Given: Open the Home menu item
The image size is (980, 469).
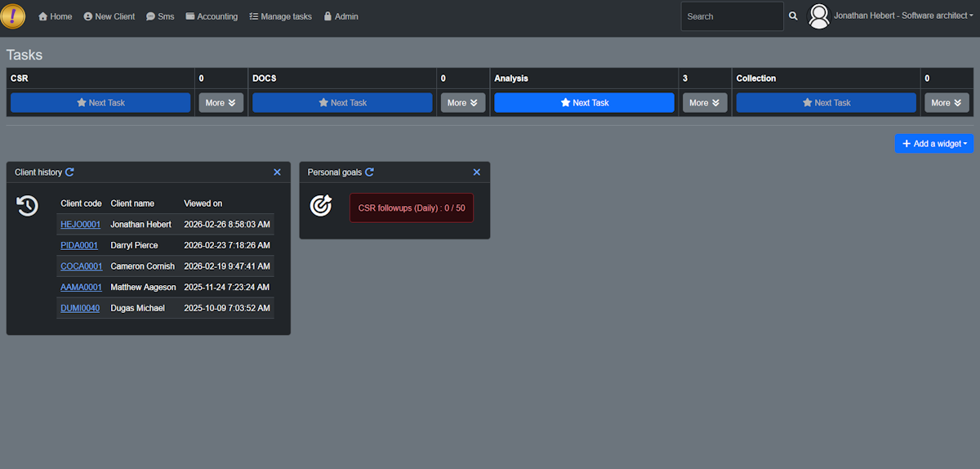Looking at the screenshot, I should pyautogui.click(x=56, y=16).
